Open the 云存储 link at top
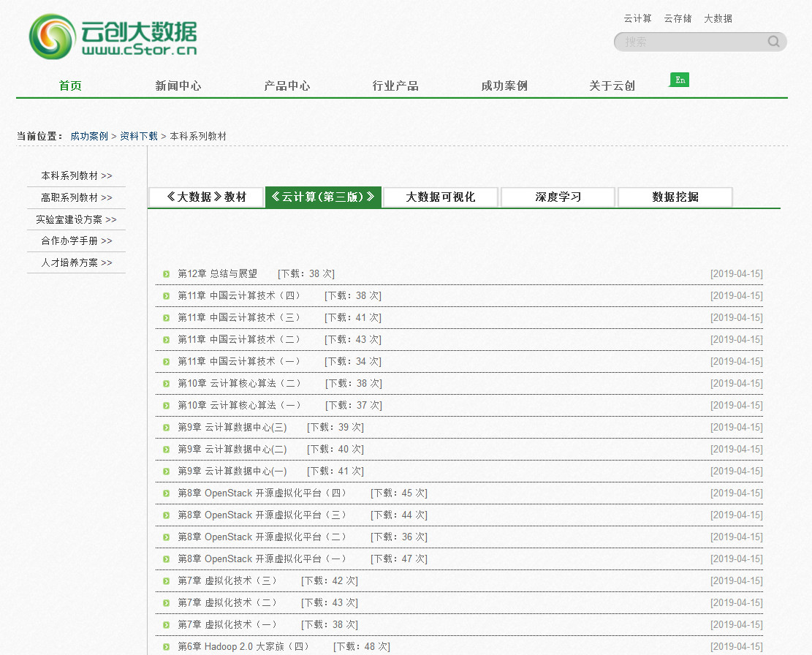The image size is (812, 655). (677, 19)
